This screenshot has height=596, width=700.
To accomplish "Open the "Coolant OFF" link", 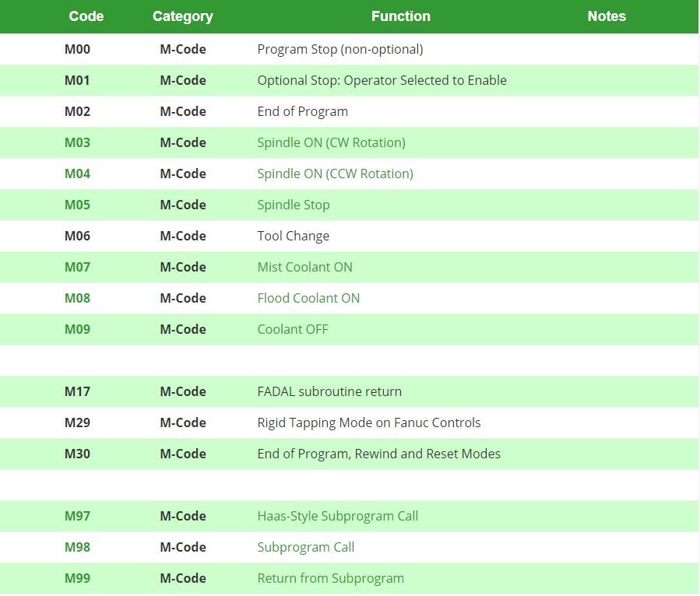I will pos(293,329).
